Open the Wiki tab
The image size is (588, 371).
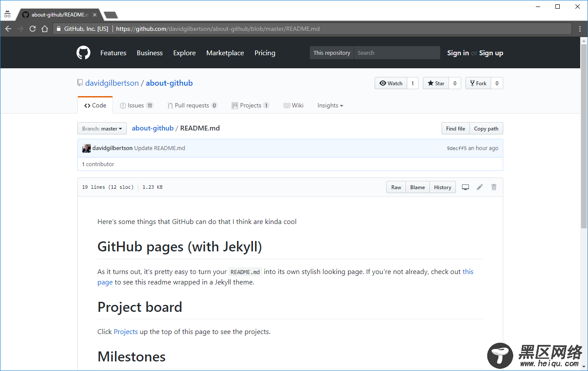(293, 105)
